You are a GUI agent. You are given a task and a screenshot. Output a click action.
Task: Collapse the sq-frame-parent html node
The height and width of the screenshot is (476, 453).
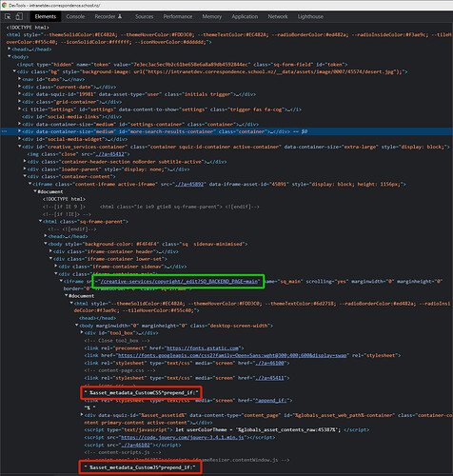point(41,222)
